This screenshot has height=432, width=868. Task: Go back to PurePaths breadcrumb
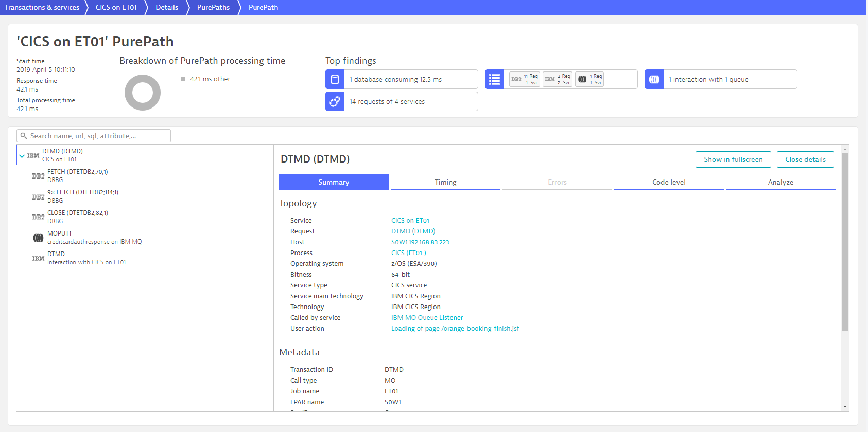click(213, 7)
